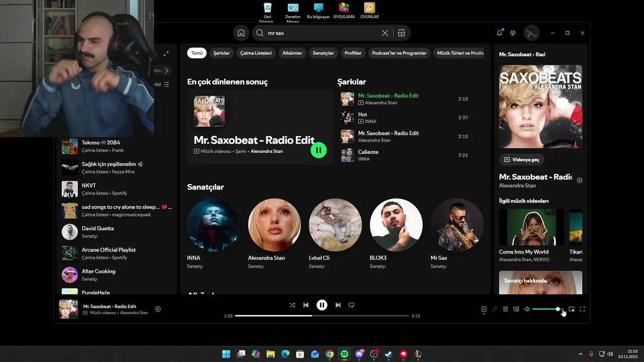Open the Lyrics microphone icon
The height and width of the screenshot is (362, 644).
click(x=495, y=309)
